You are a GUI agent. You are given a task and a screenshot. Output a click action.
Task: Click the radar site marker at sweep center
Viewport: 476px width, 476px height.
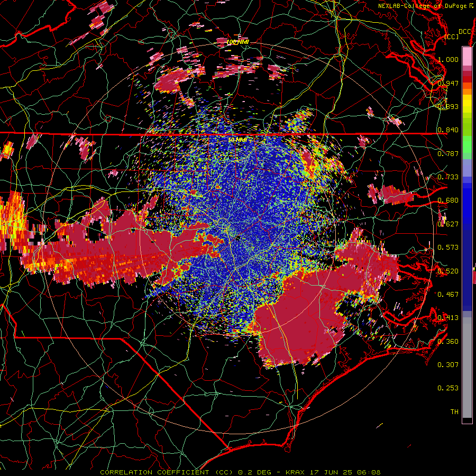point(238,238)
